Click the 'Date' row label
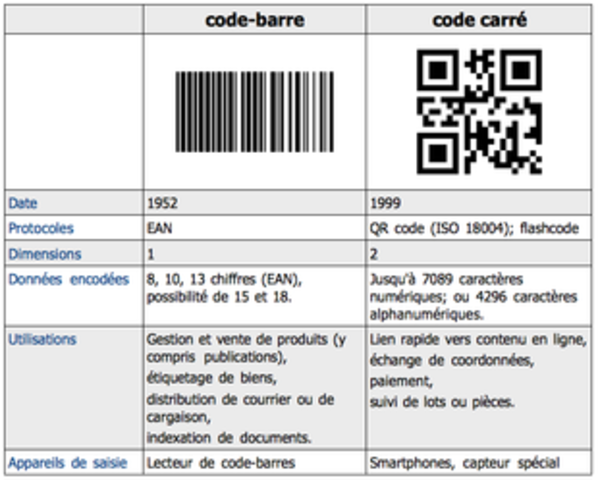This screenshot has height=480, width=598. click(23, 203)
